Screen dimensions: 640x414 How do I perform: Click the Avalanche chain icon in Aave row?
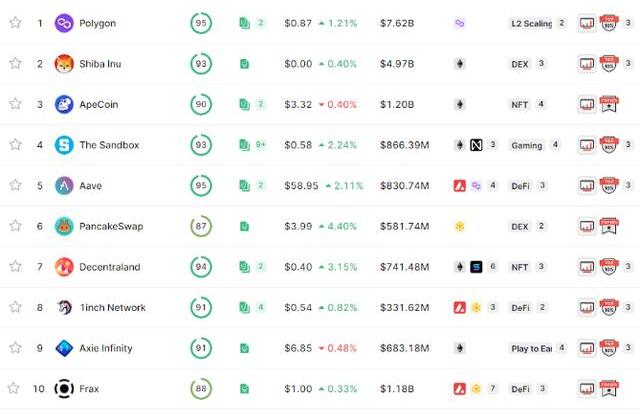(x=460, y=186)
